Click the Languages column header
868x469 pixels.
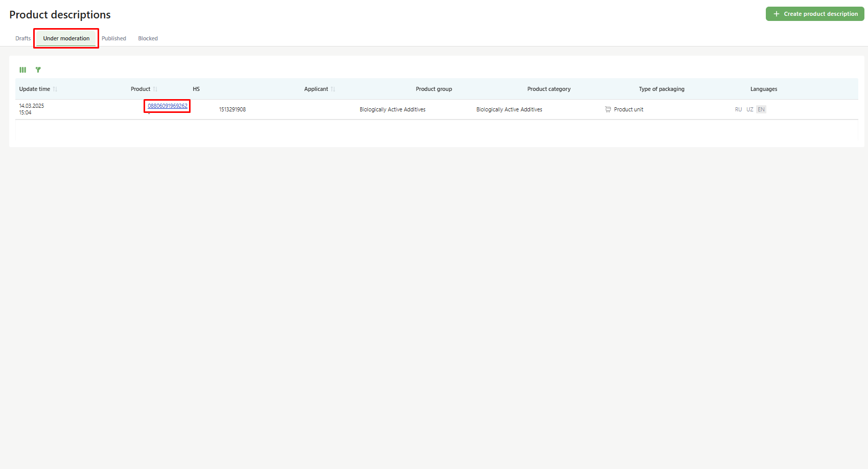tap(764, 89)
